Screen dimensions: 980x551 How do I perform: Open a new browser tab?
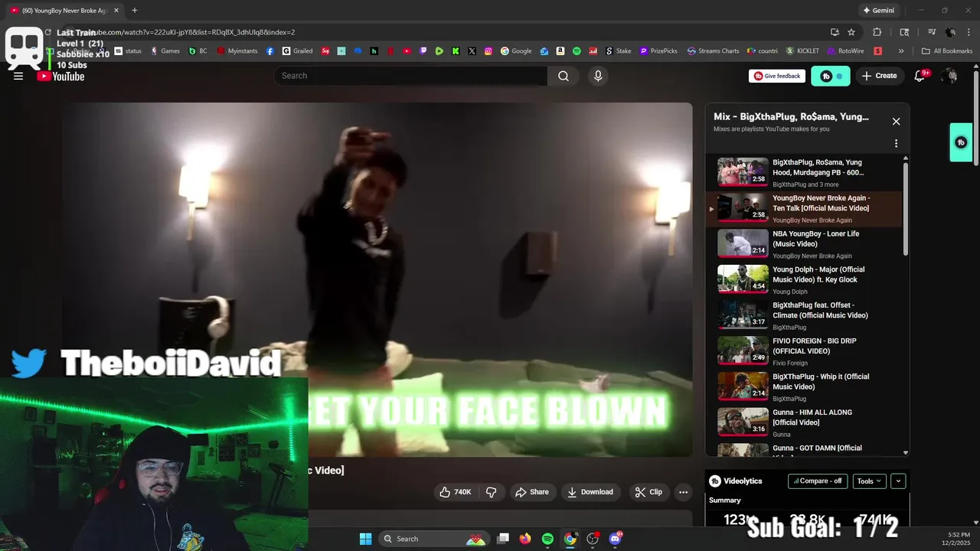pos(135,11)
